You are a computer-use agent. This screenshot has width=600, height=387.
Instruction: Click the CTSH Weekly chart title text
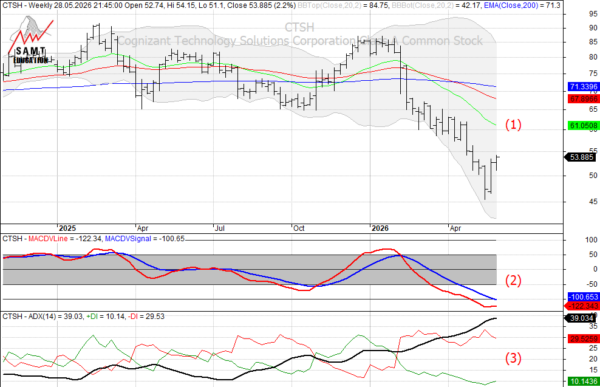pyautogui.click(x=149, y=5)
